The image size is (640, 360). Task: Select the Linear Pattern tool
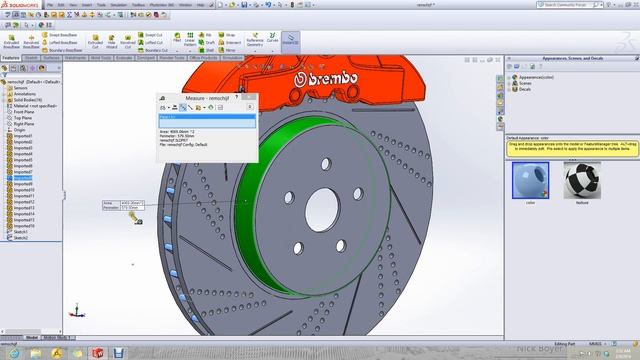[190, 39]
